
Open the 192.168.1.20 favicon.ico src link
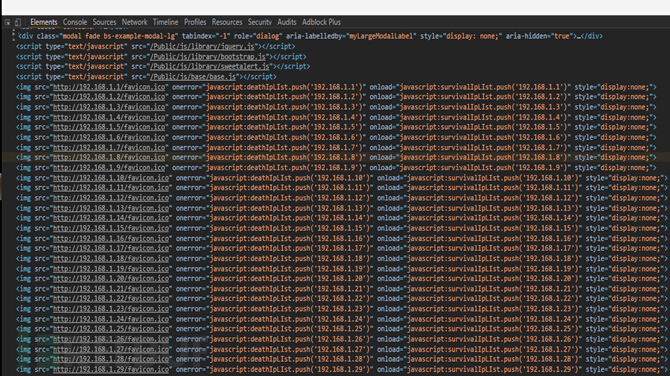point(111,279)
